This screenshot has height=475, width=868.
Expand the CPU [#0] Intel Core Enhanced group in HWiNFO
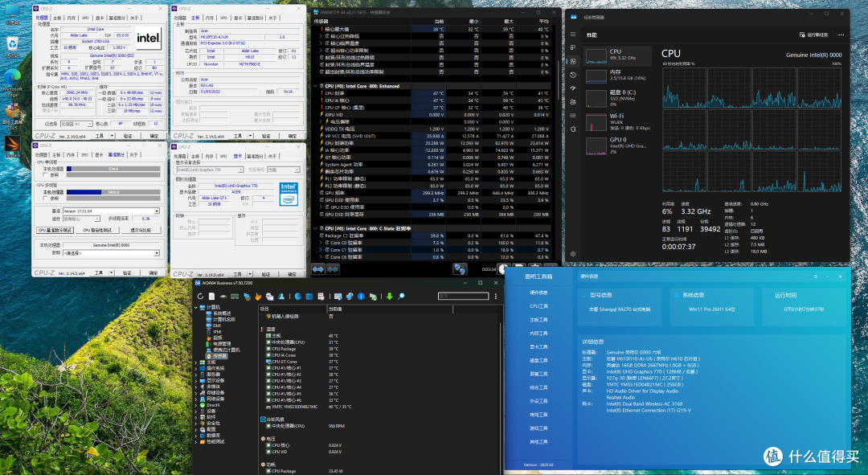316,86
